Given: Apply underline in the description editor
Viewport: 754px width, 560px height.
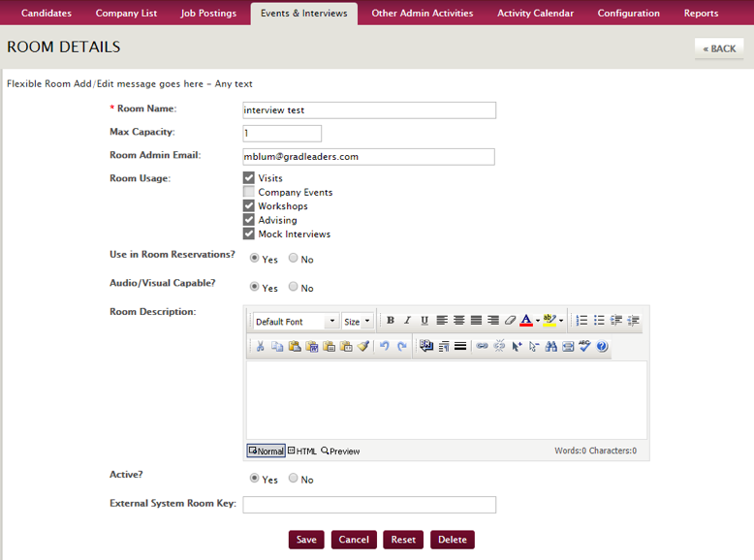Looking at the screenshot, I should coord(424,320).
